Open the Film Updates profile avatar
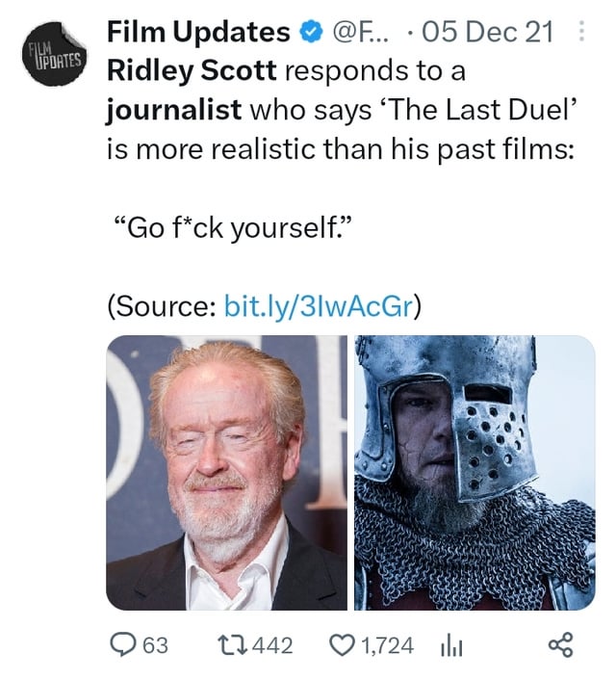616x679 pixels. coord(54,54)
